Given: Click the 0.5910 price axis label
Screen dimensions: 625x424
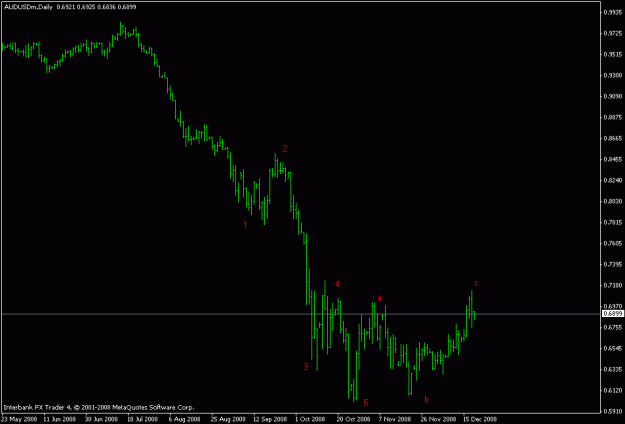Looking at the screenshot, I should click(x=613, y=412).
